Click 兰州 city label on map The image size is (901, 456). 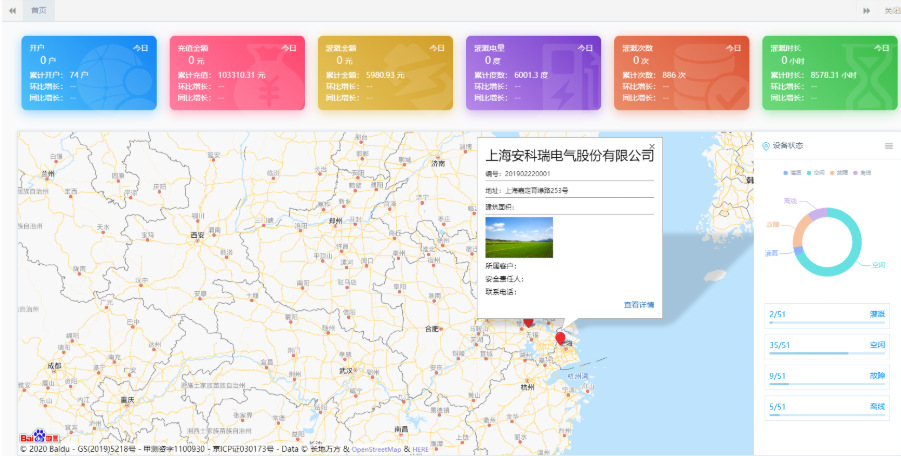[x=48, y=173]
